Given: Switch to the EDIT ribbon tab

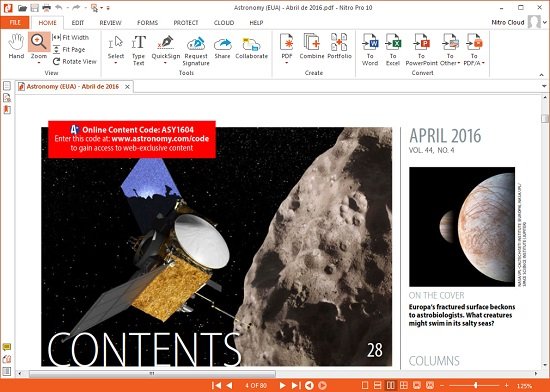Looking at the screenshot, I should point(78,23).
